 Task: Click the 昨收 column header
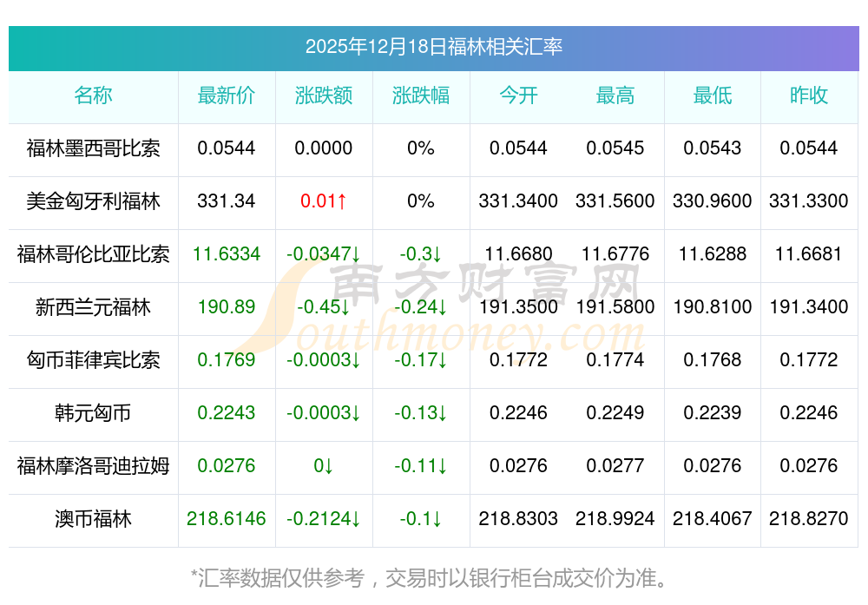point(809,95)
